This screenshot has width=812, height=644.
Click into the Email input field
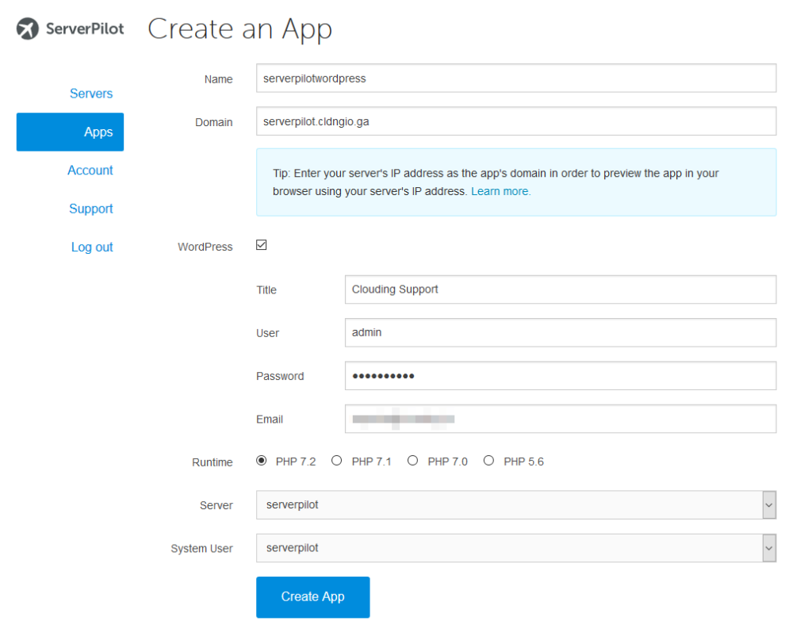[x=561, y=419]
